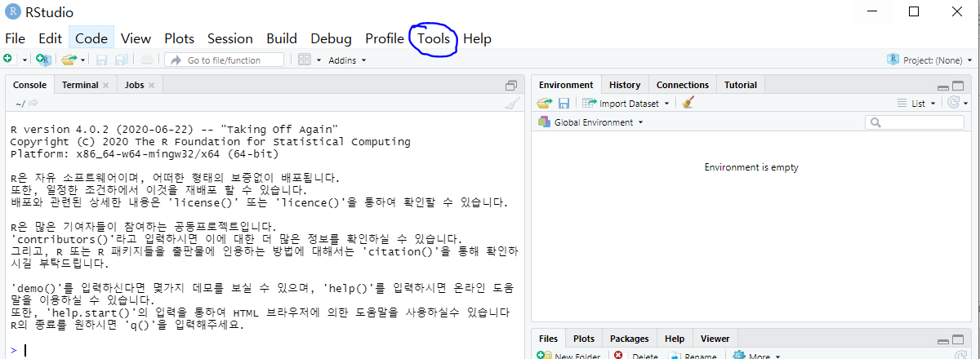Clear environment objects with broom icon

pos(688,104)
